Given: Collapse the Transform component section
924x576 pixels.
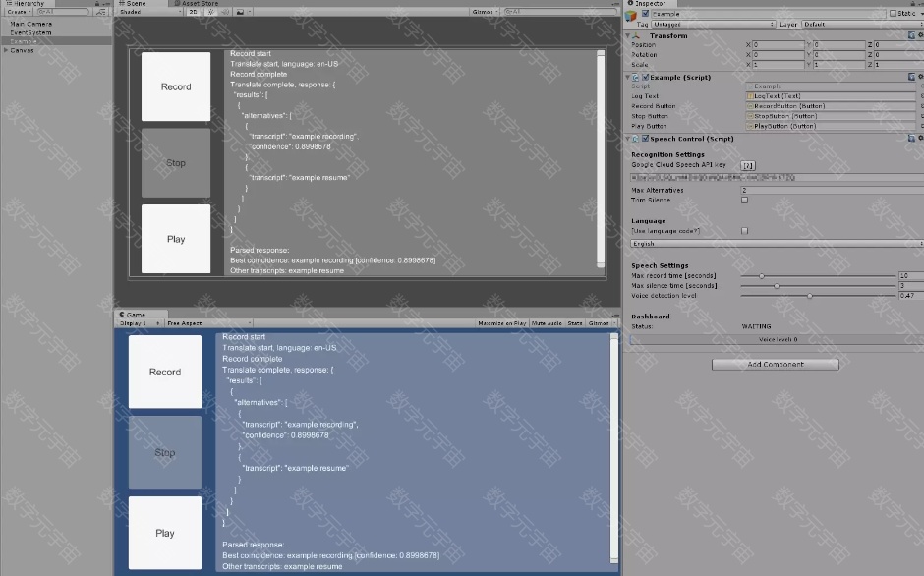Looking at the screenshot, I should [x=629, y=35].
